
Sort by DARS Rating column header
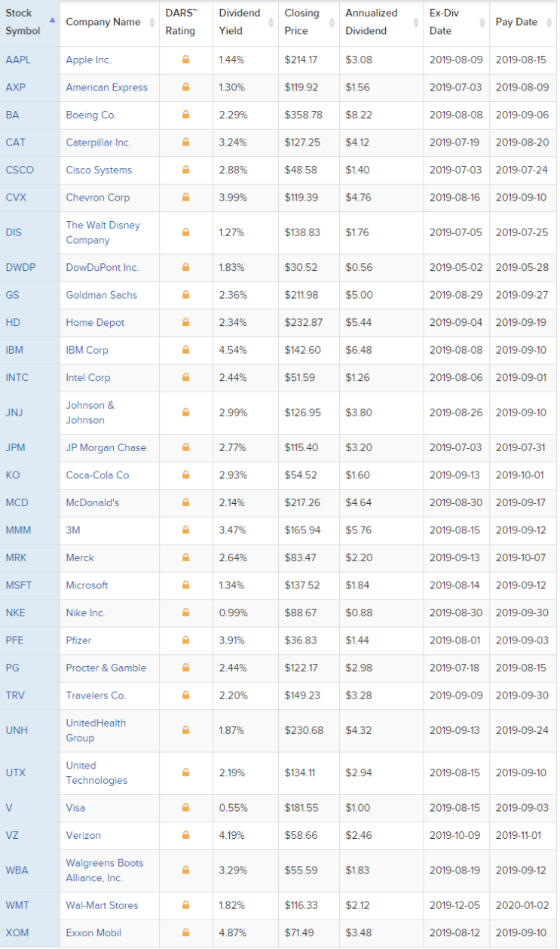(186, 23)
